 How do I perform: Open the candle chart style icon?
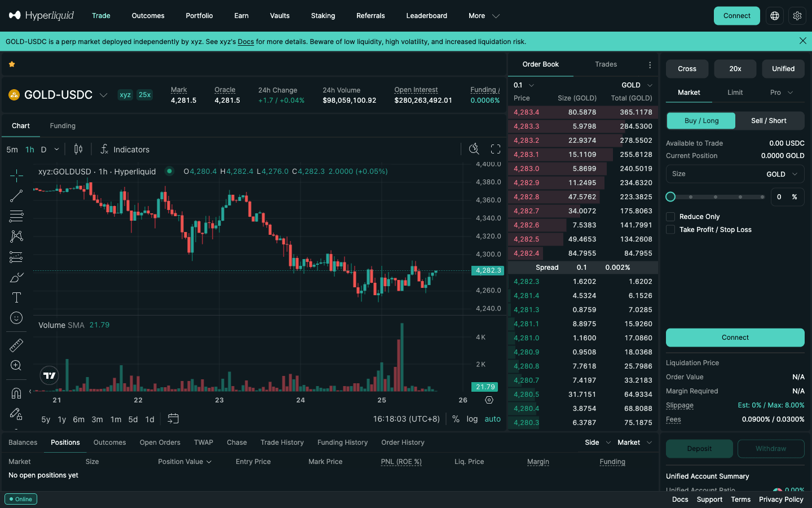click(x=78, y=149)
